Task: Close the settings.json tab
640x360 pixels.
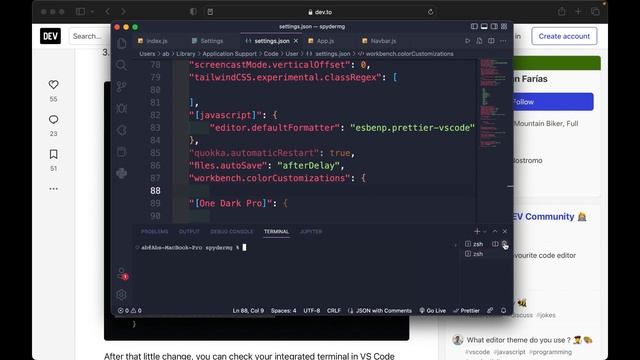Action: coord(296,41)
